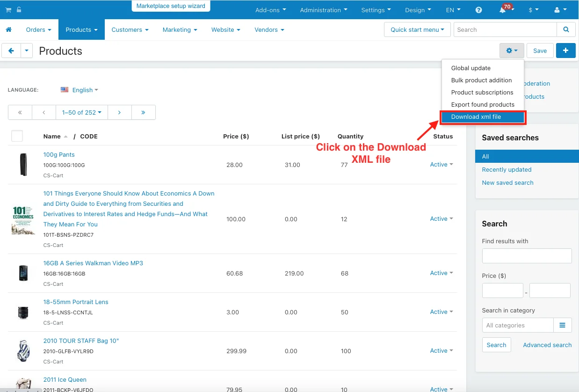
Task: Jump to the last page of products
Action: click(144, 112)
